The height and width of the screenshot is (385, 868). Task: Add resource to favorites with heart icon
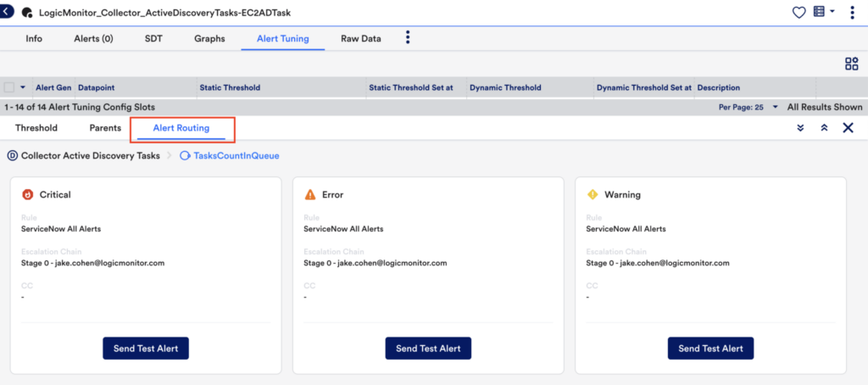tap(798, 12)
